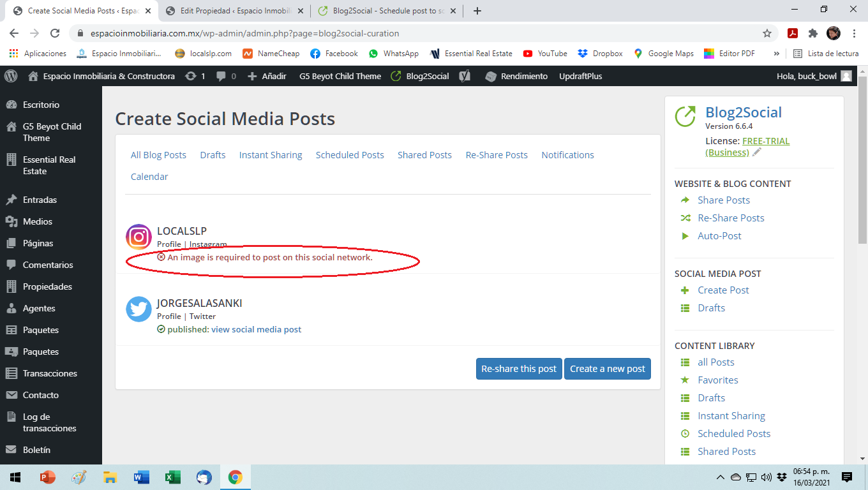
Task: Open Agentes in WordPress menu
Action: pyautogui.click(x=39, y=308)
